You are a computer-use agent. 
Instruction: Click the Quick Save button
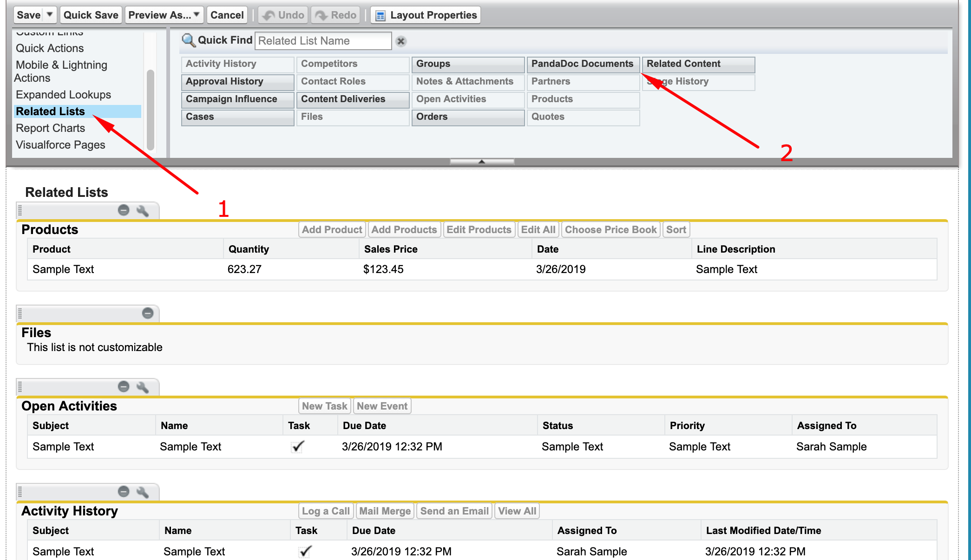click(91, 15)
